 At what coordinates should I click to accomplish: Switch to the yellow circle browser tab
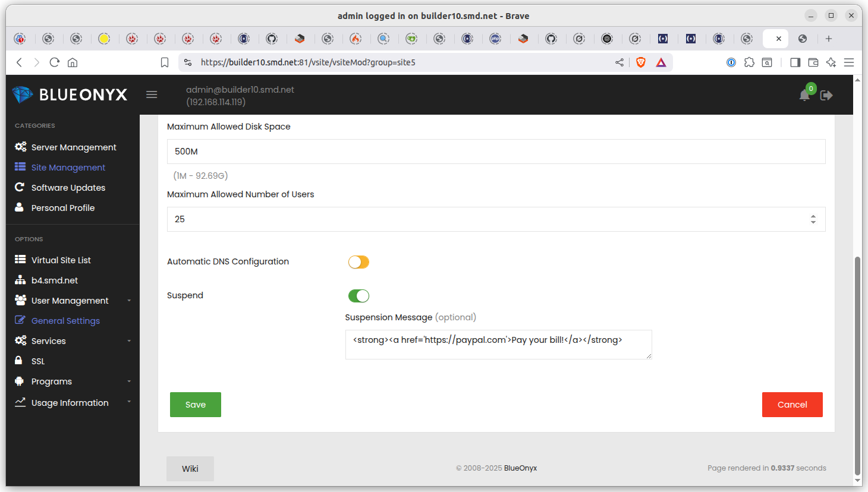point(104,39)
